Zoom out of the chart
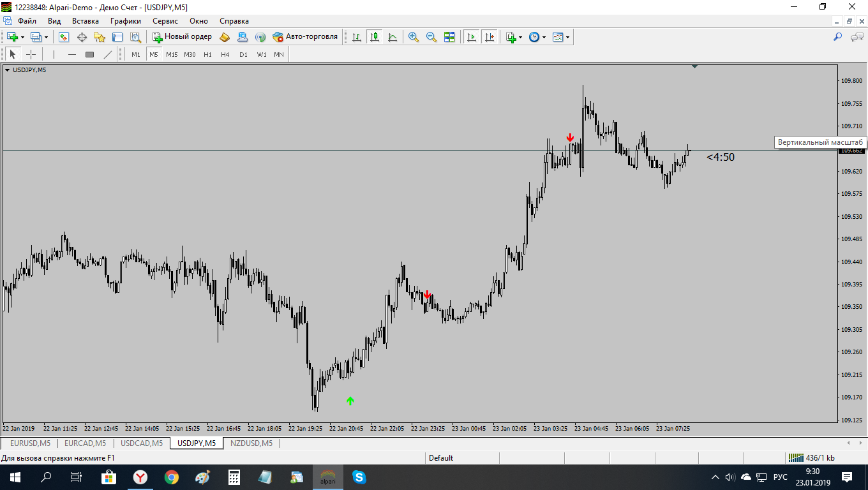This screenshot has width=868, height=490. click(x=431, y=37)
